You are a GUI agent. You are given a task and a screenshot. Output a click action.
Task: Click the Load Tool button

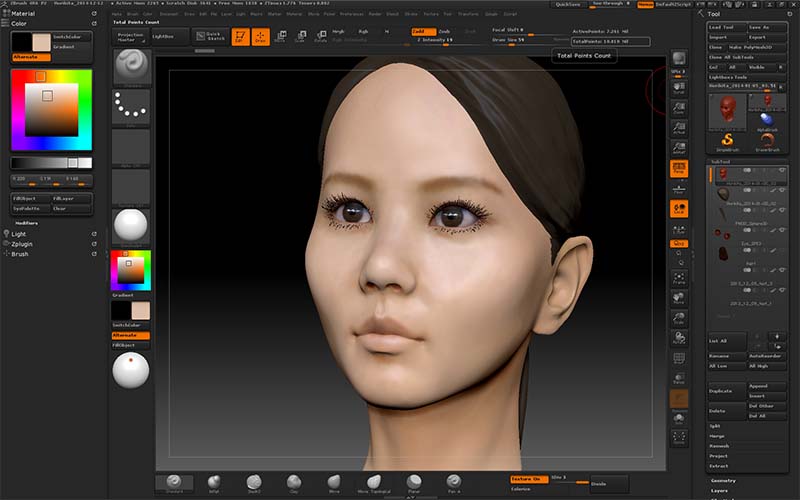pyautogui.click(x=727, y=27)
